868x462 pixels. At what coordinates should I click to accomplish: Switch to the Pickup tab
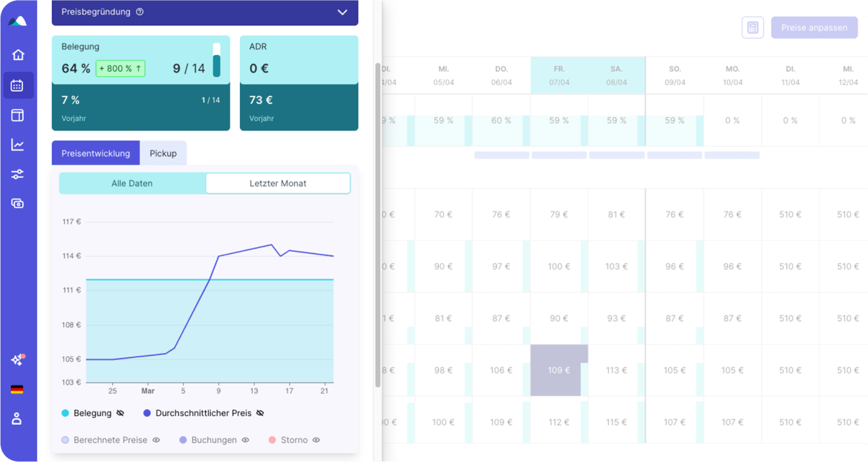pyautogui.click(x=163, y=153)
